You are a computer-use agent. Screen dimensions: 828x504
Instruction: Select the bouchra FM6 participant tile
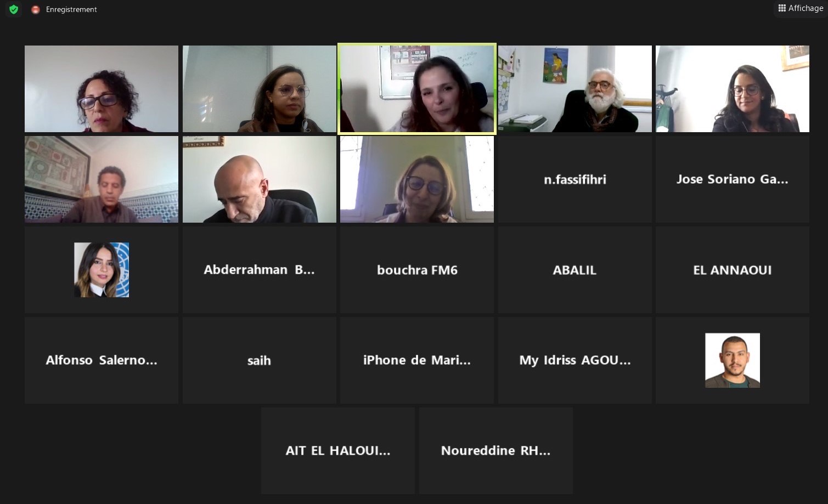point(417,270)
